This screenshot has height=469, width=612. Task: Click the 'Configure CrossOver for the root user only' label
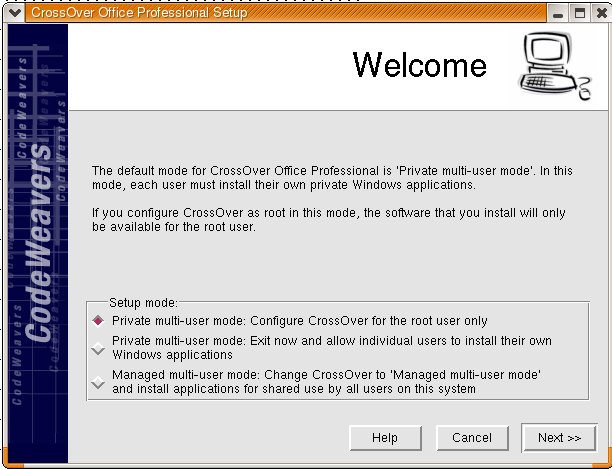coord(300,321)
